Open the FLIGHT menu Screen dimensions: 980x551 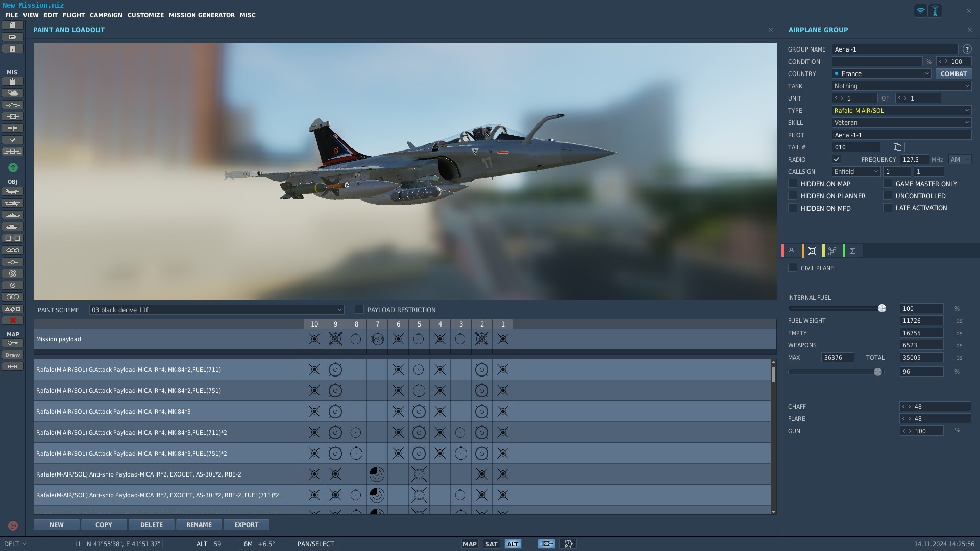pyautogui.click(x=73, y=15)
